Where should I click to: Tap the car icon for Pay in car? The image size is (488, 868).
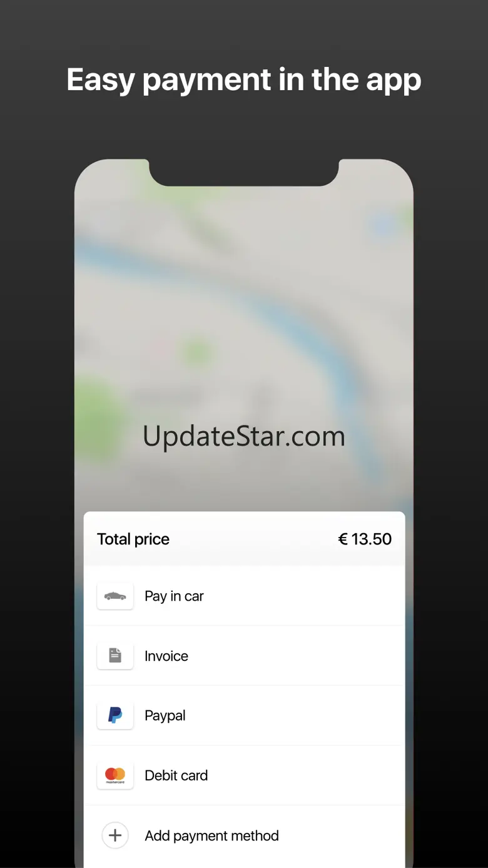tap(115, 596)
